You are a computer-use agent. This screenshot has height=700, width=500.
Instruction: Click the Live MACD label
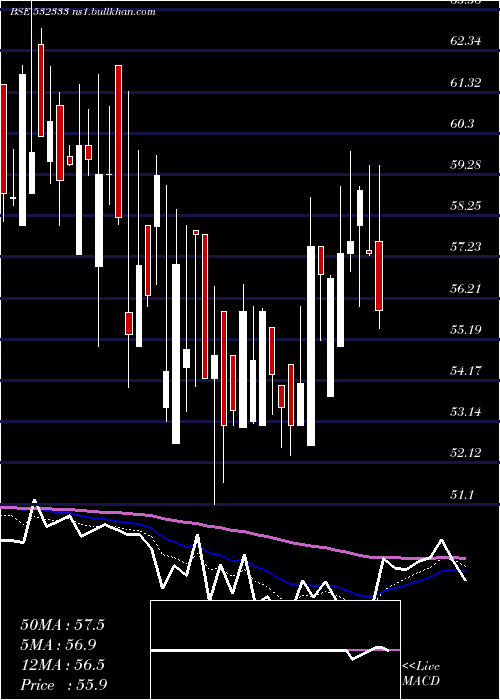(x=421, y=673)
